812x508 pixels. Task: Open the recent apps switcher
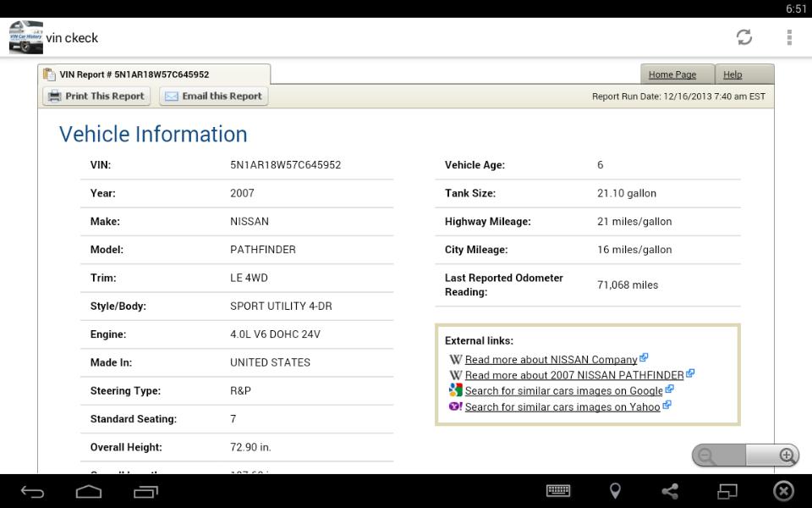pos(145,491)
